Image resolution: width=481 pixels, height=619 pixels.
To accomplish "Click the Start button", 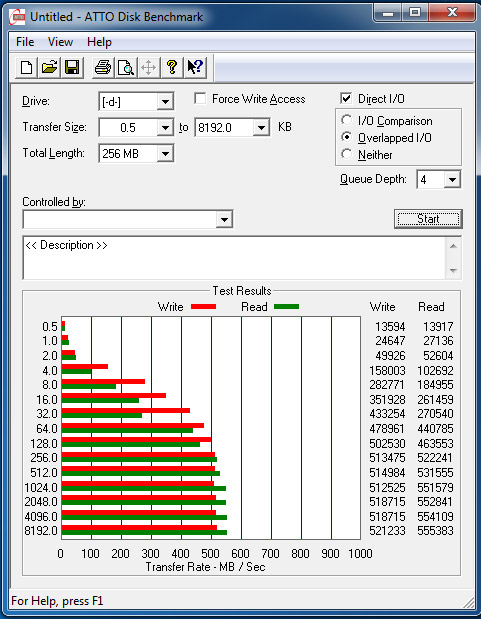I will (428, 219).
